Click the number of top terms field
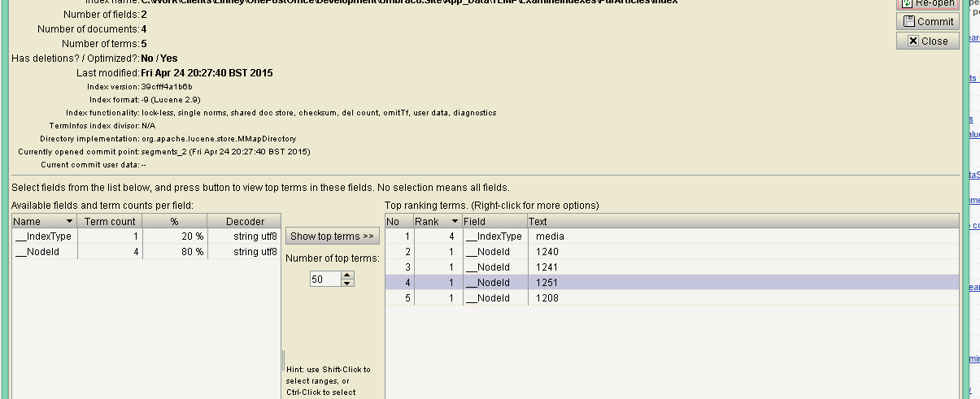 click(x=325, y=279)
